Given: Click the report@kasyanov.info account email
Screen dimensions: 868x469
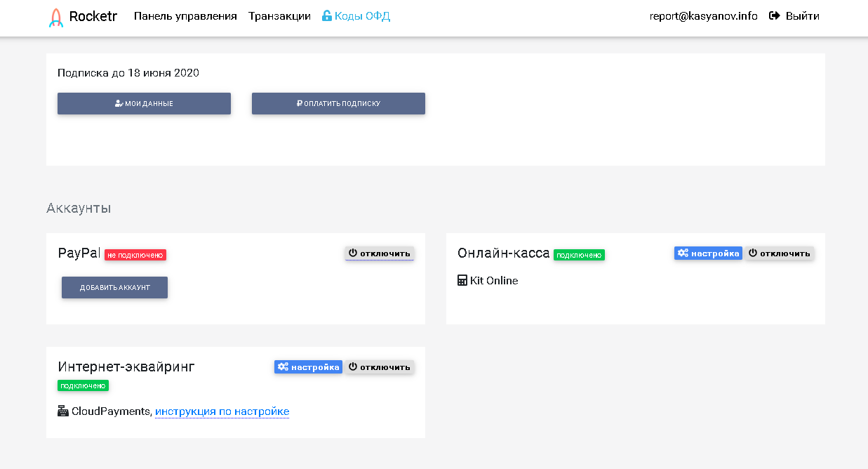Looking at the screenshot, I should point(704,16).
